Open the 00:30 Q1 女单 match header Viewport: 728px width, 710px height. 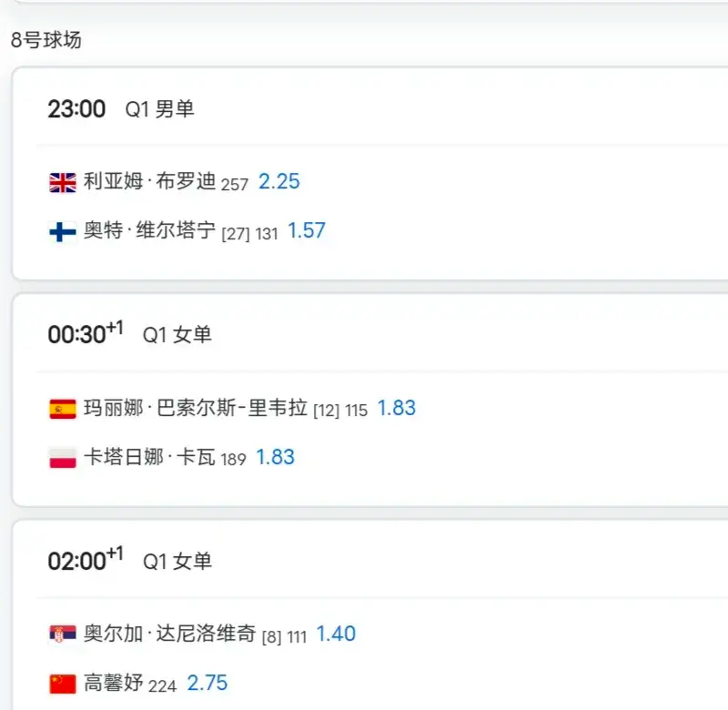pos(129,335)
